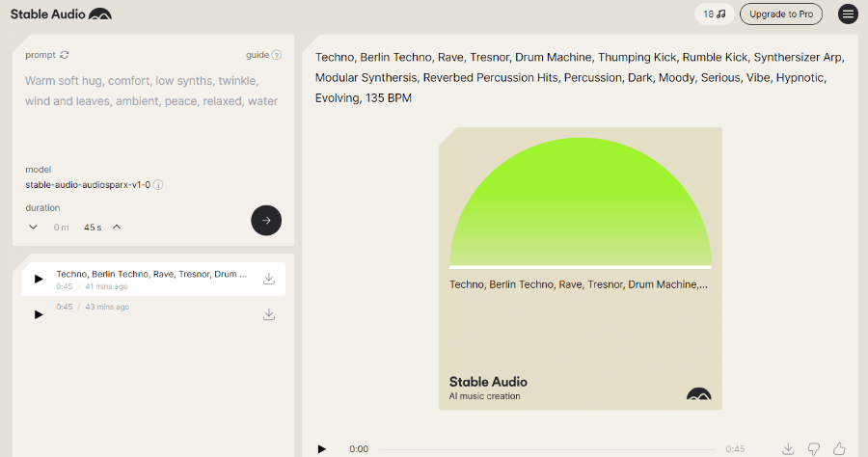Decrease the duration with down chevron
Screen dimensions: 868x457
pyautogui.click(x=33, y=227)
